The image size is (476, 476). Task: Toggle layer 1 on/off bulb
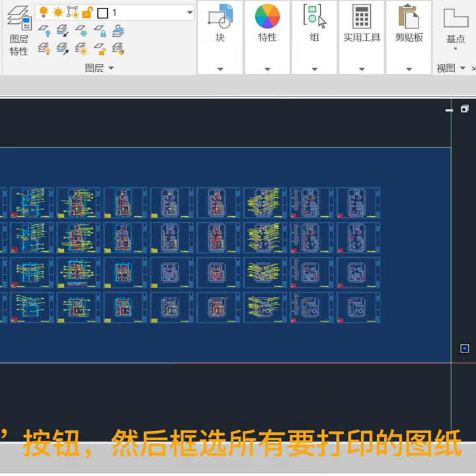[44, 12]
